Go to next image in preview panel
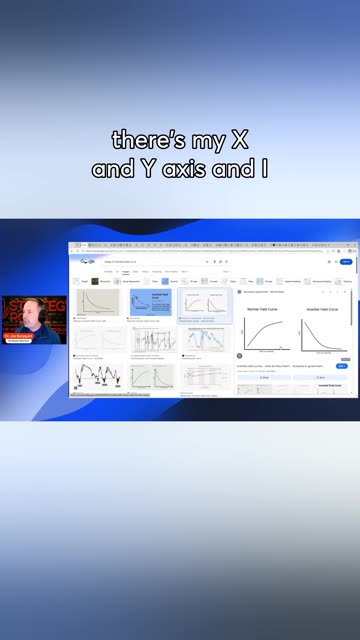 (330, 292)
